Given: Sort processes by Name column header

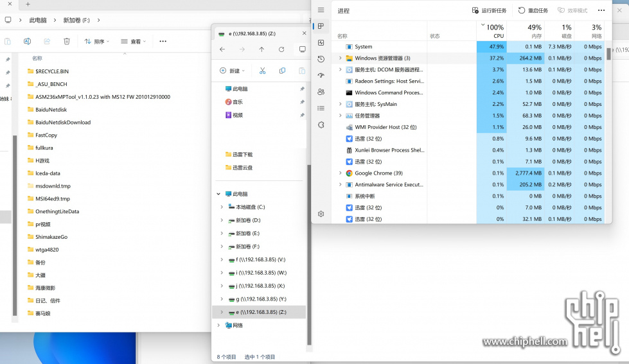Looking at the screenshot, I should 342,36.
